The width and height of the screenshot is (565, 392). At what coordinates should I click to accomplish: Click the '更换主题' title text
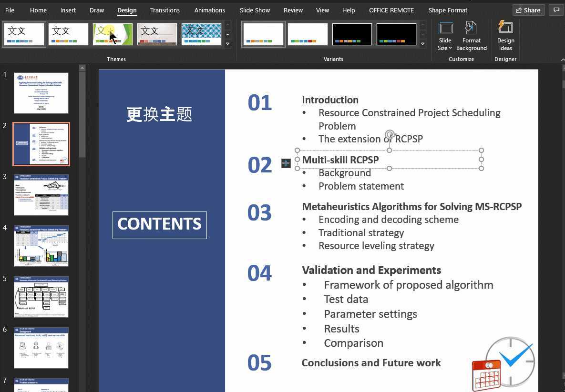point(159,114)
